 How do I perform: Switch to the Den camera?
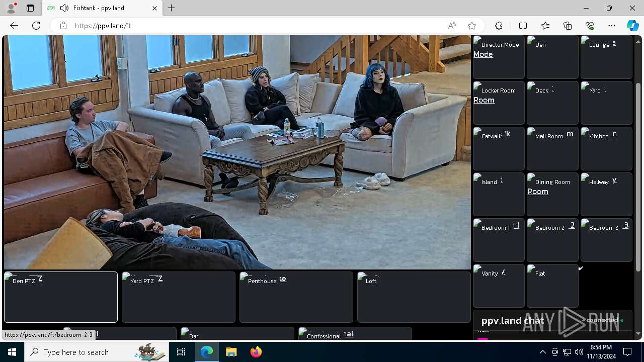552,57
